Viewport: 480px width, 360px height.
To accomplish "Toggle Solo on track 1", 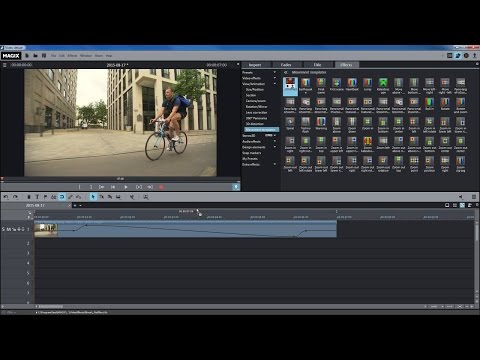I will (3, 229).
